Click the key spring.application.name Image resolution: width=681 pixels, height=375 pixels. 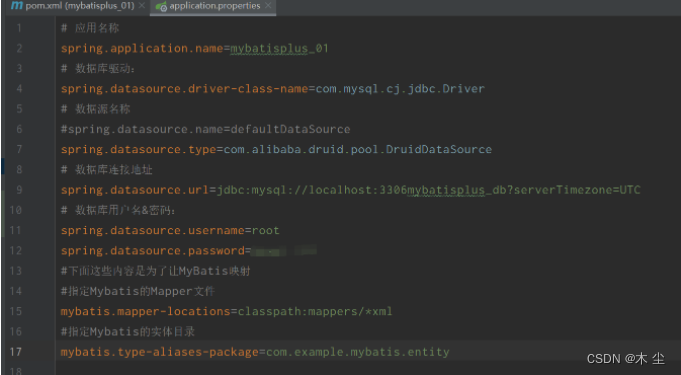tap(142, 48)
